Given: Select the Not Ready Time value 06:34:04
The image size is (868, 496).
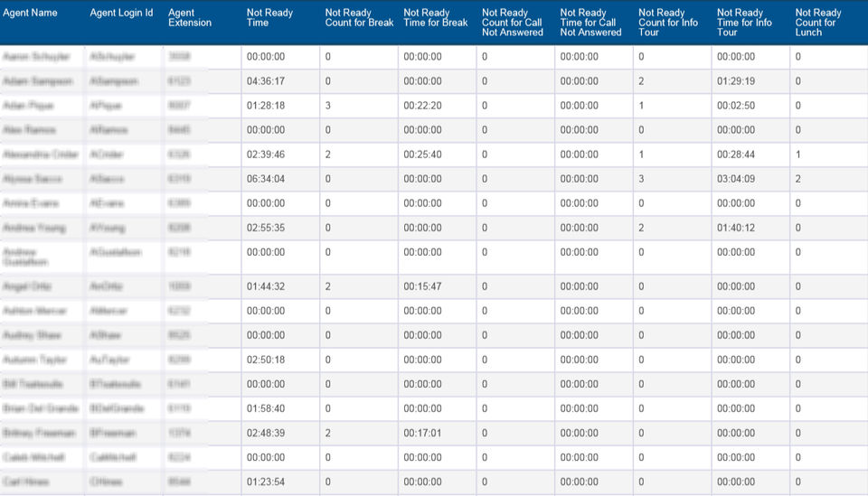Looking at the screenshot, I should pos(266,179).
